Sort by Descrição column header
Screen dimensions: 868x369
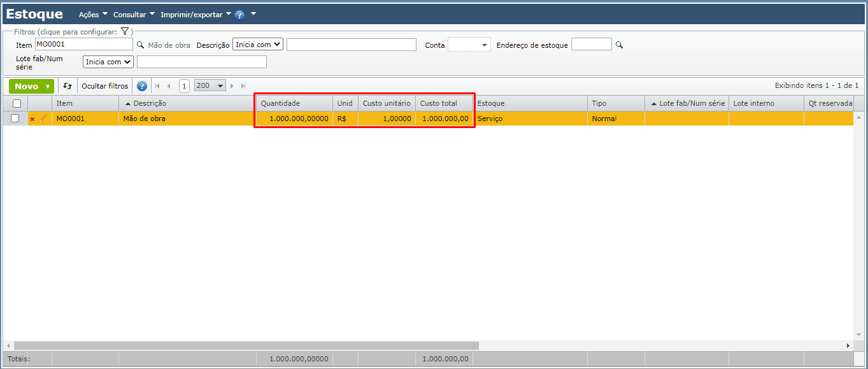[187, 103]
